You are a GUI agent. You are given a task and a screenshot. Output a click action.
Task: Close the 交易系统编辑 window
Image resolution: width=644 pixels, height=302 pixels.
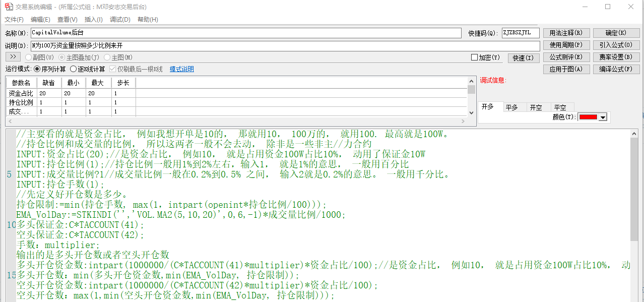[x=631, y=7]
